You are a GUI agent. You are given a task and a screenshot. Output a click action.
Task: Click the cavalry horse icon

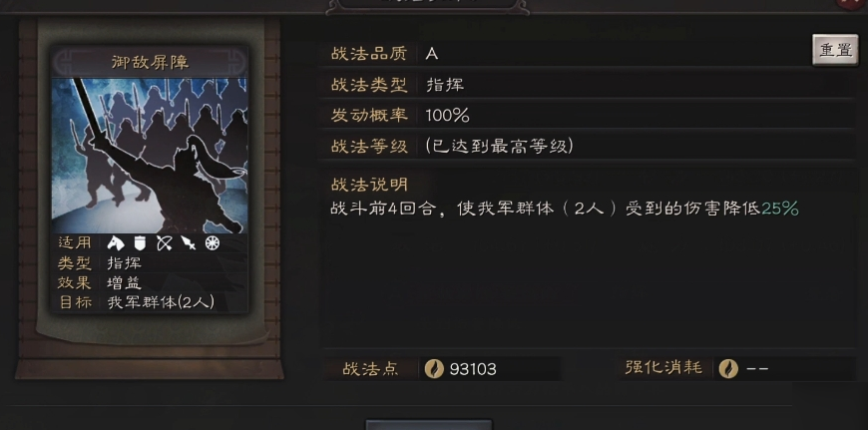117,243
